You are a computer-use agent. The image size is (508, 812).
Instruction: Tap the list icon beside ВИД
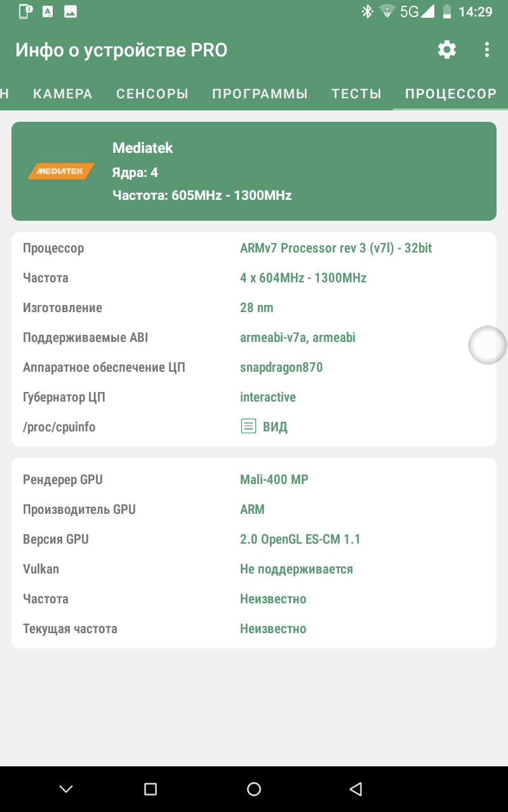[x=248, y=426]
